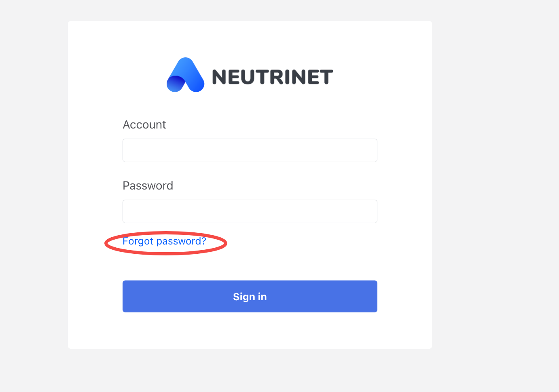Start password recovery via Forgot password?
Screen dimensions: 559x392
(164, 241)
